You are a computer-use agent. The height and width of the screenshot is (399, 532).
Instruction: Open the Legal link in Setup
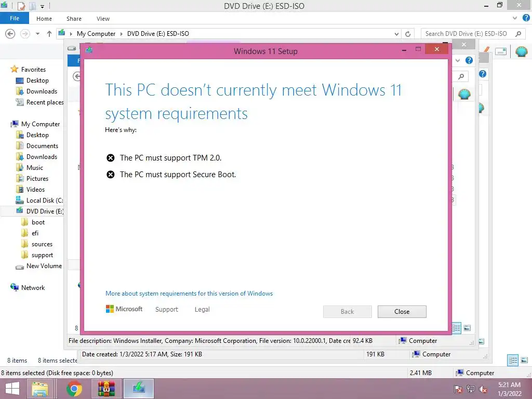[x=202, y=310]
